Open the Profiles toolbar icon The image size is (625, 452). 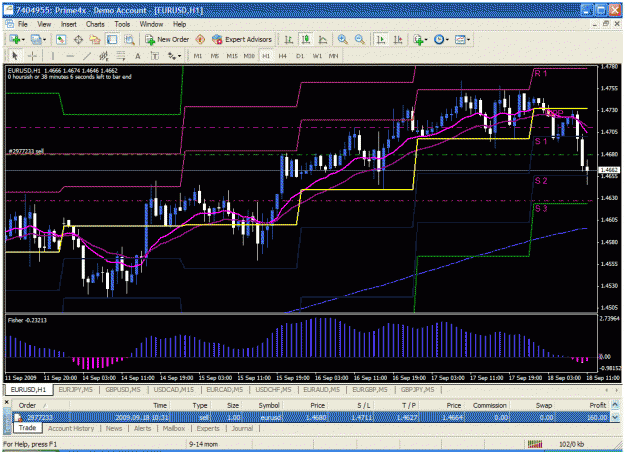tap(36, 39)
